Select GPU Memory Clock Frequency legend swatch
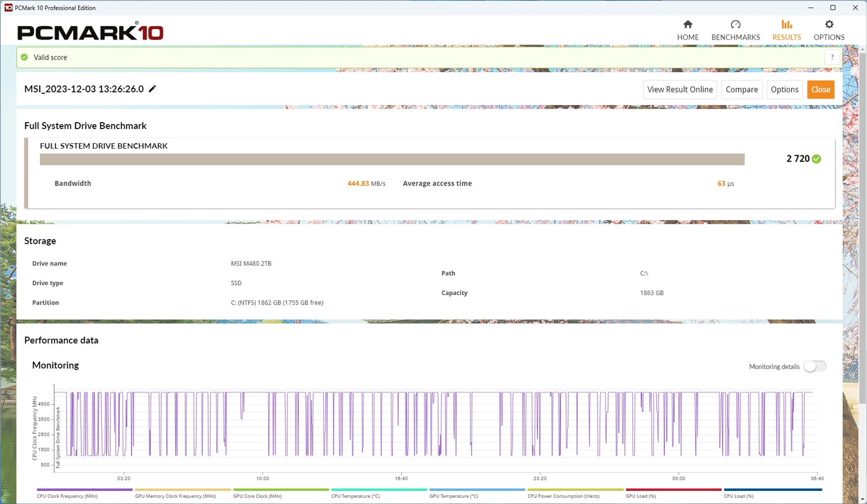The image size is (867, 504). 183,490
